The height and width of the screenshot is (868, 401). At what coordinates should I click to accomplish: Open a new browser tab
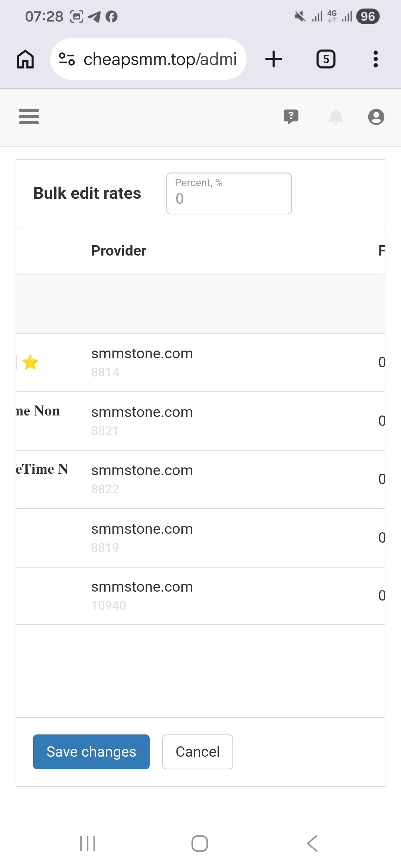(274, 59)
